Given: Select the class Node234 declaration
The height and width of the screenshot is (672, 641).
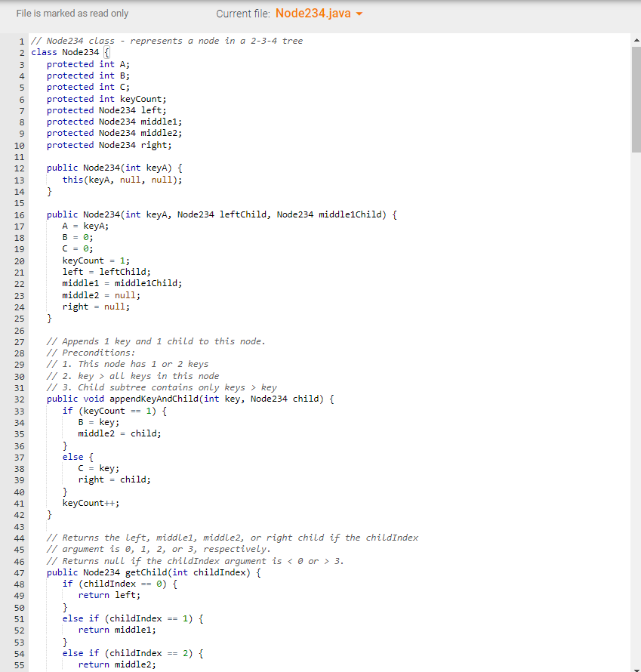Looking at the screenshot, I should (x=68, y=52).
